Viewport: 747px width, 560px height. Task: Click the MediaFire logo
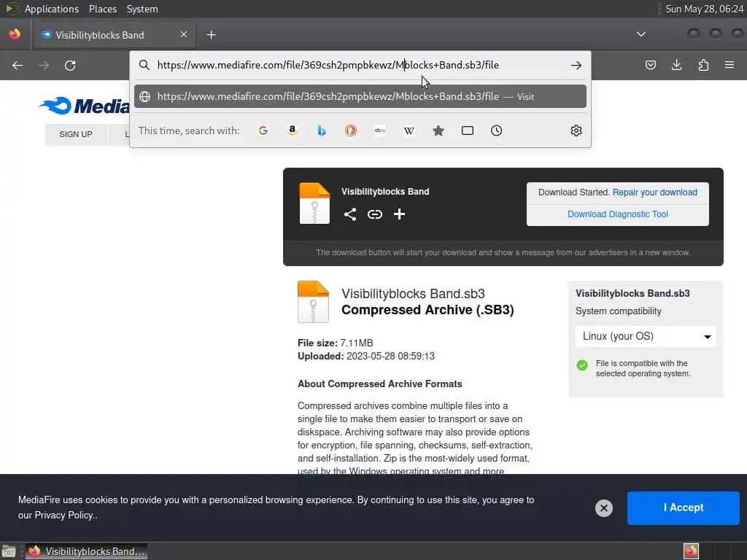84,106
